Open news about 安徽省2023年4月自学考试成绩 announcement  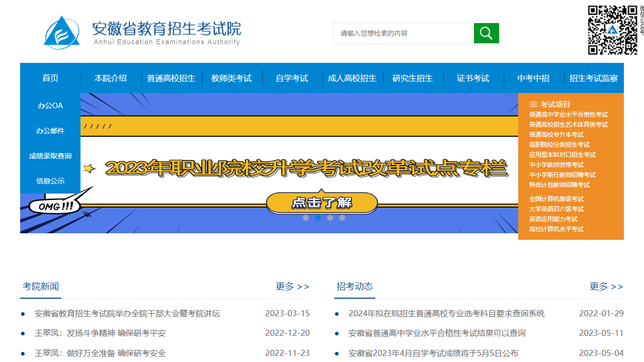click(428, 353)
